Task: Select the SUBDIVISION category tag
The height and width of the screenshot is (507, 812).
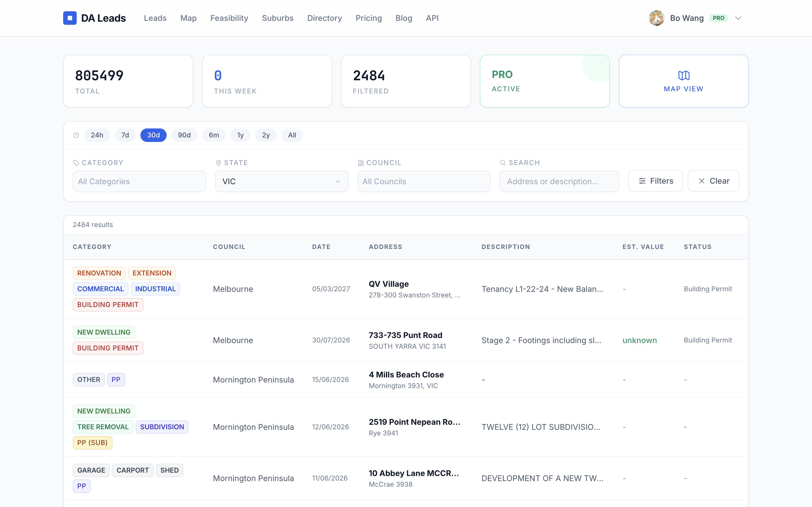Action: tap(162, 427)
